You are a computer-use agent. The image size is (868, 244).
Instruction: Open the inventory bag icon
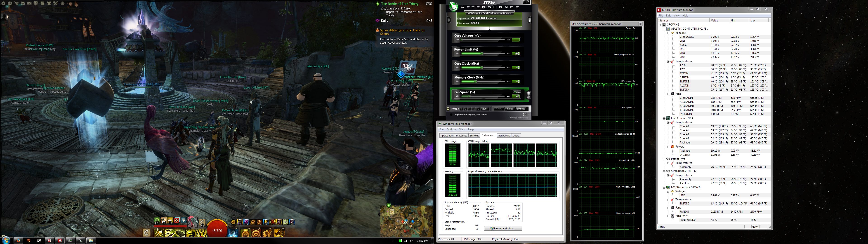click(x=23, y=3)
